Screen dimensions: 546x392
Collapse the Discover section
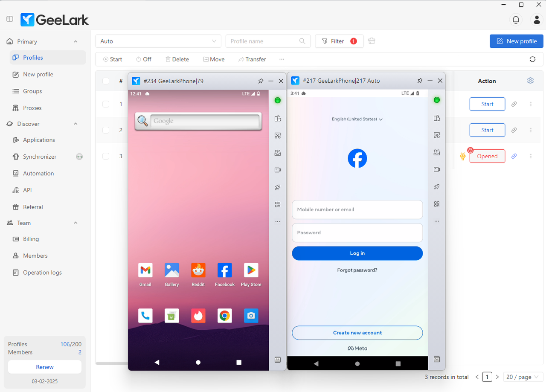[76, 124]
